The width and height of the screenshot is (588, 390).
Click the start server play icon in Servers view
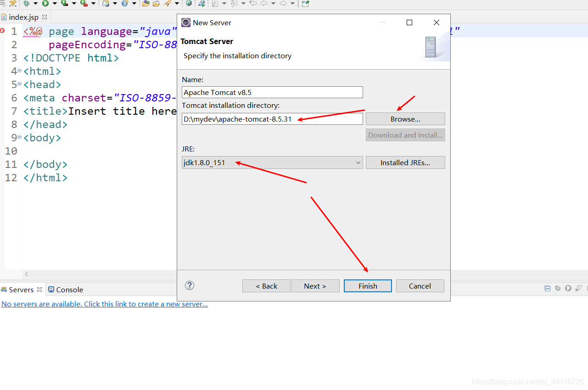click(x=568, y=288)
